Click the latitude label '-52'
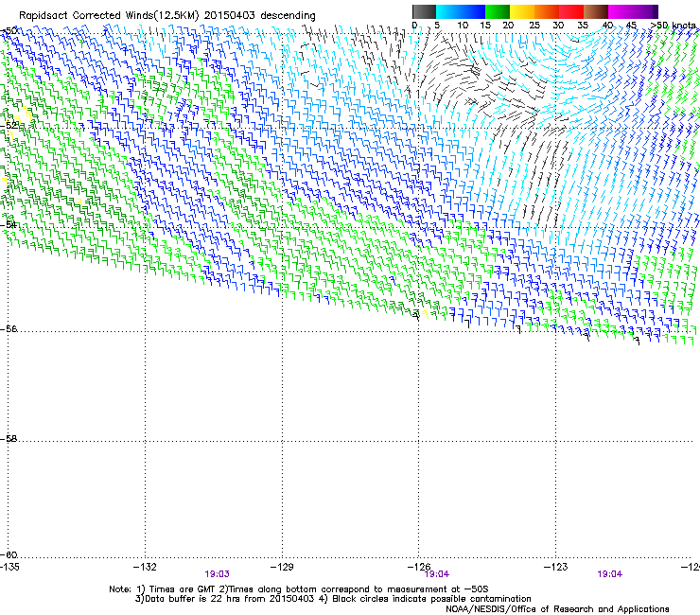 tap(9, 126)
